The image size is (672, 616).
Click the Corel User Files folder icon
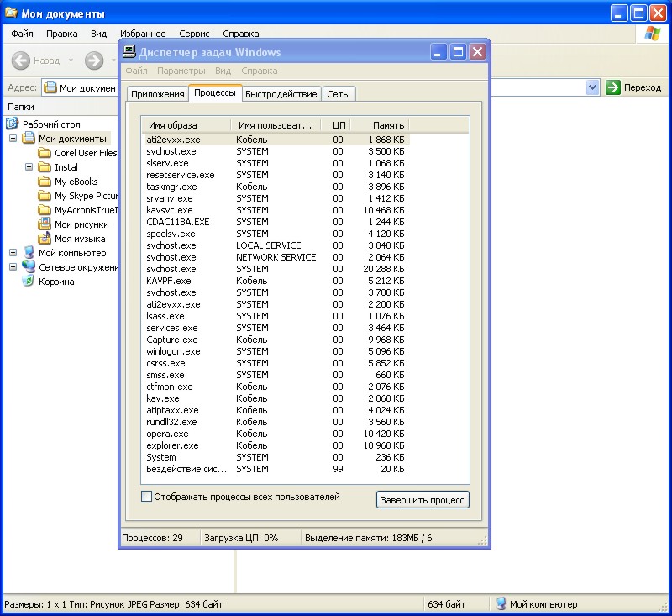point(45,153)
